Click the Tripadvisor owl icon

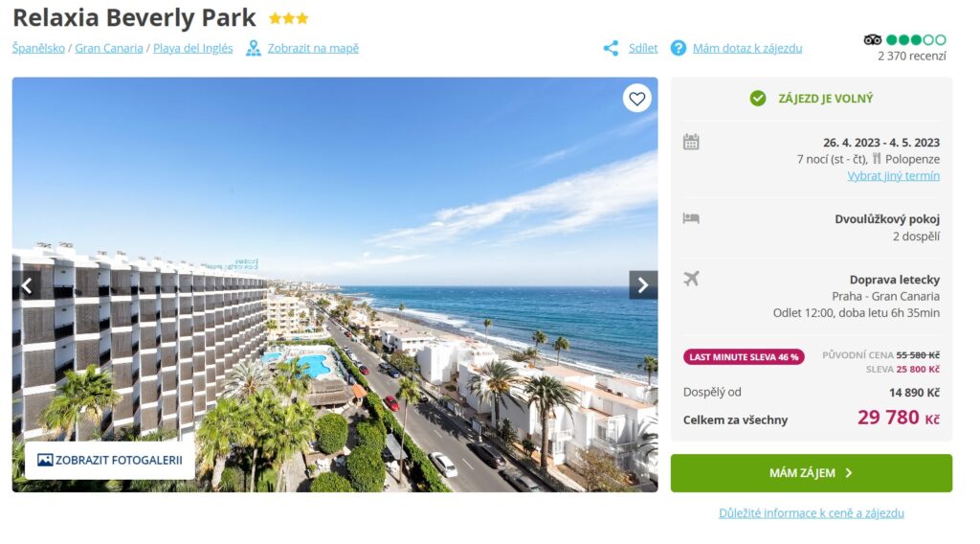pos(873,40)
